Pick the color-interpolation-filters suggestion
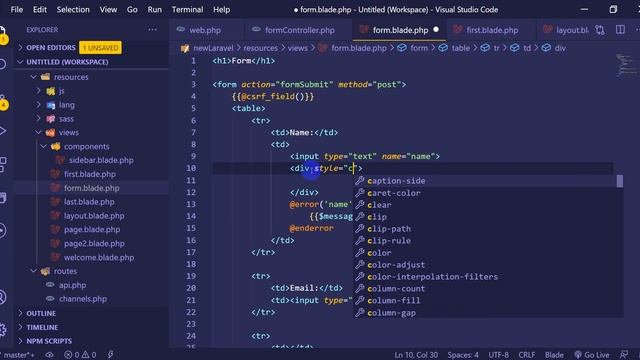 pyautogui.click(x=488, y=277)
